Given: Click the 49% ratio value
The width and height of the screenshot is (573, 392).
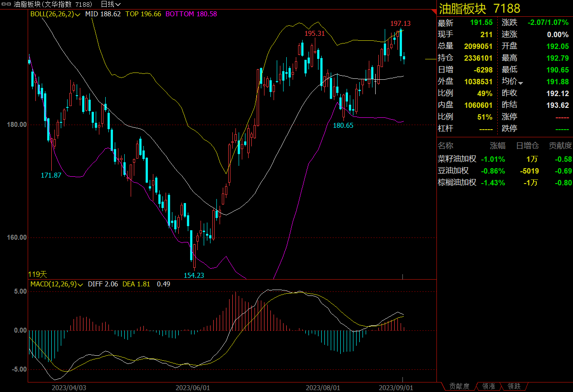Looking at the screenshot, I should pyautogui.click(x=485, y=93).
